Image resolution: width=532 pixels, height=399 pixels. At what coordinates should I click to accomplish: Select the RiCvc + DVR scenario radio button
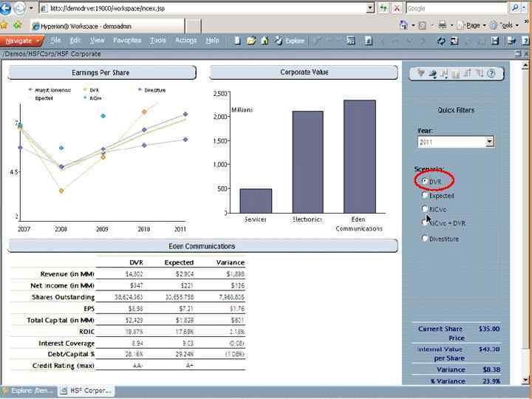424,222
